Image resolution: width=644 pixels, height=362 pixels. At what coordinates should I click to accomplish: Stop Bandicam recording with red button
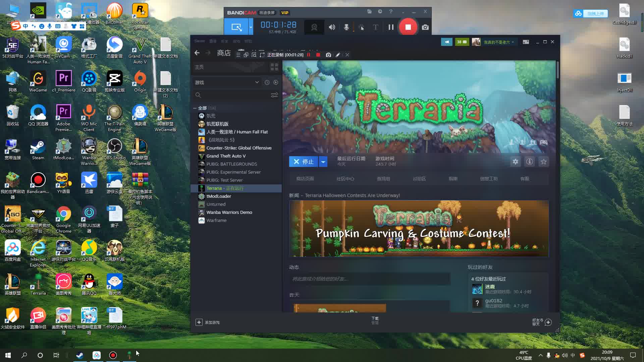click(x=408, y=27)
